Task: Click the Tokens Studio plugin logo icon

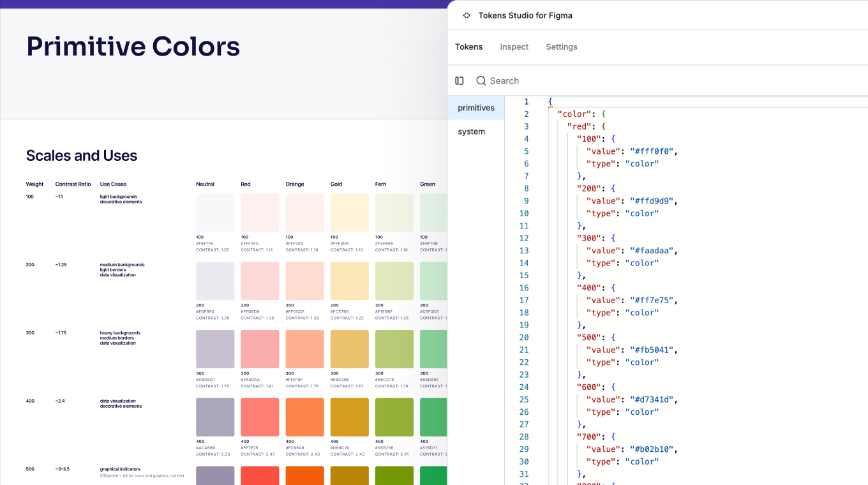Action: click(467, 15)
